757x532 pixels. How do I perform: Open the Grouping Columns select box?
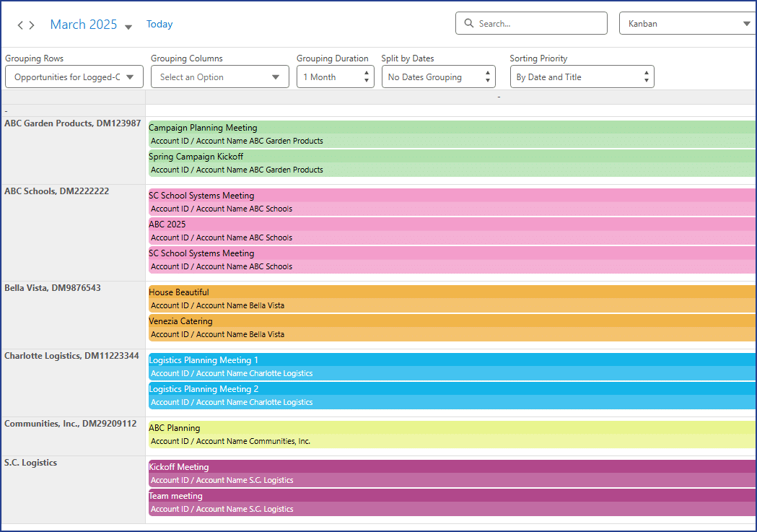(219, 77)
